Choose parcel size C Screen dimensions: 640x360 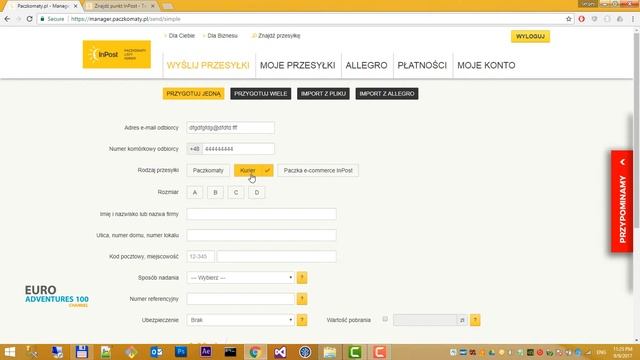[236, 192]
